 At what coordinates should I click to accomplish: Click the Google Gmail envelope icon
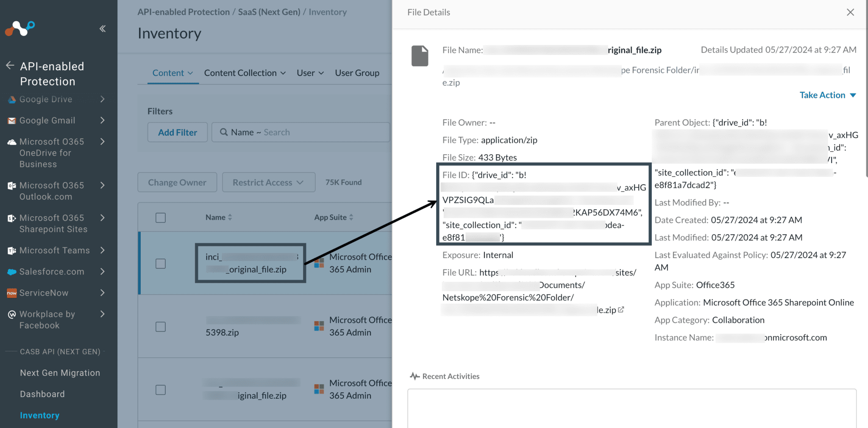tap(12, 121)
